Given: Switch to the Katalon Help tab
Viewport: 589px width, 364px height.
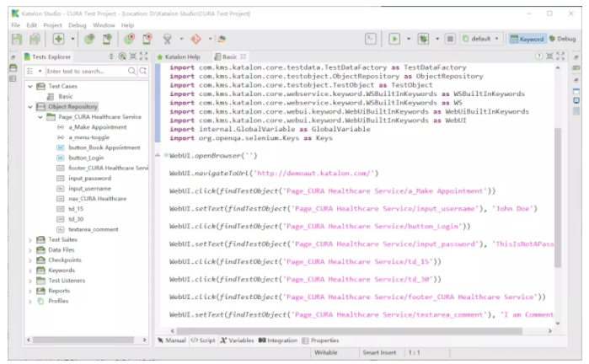Looking at the screenshot, I should (179, 56).
